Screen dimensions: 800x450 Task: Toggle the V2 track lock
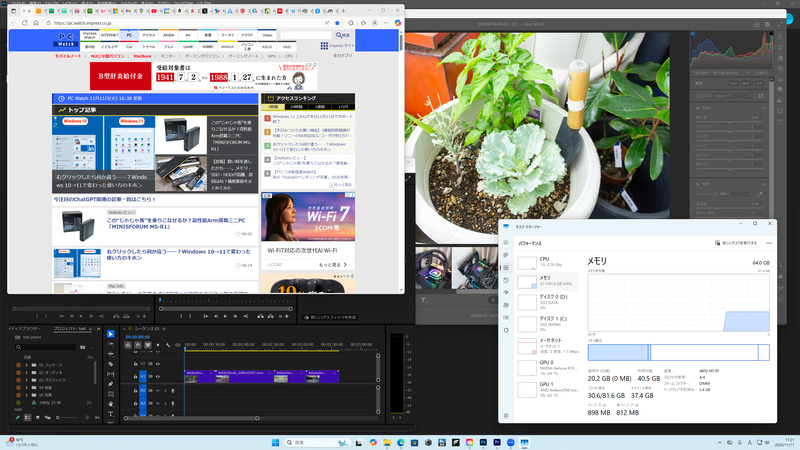tap(135, 364)
